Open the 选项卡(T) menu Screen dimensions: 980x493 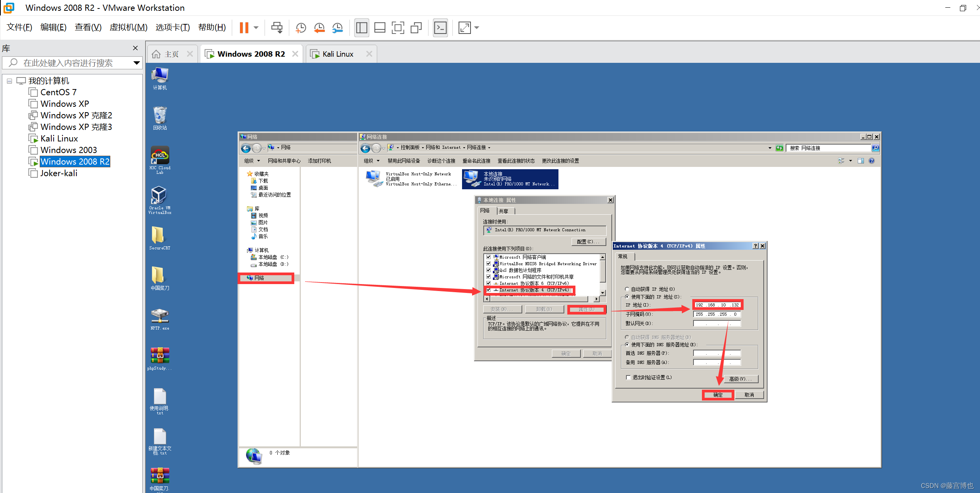pyautogui.click(x=172, y=27)
